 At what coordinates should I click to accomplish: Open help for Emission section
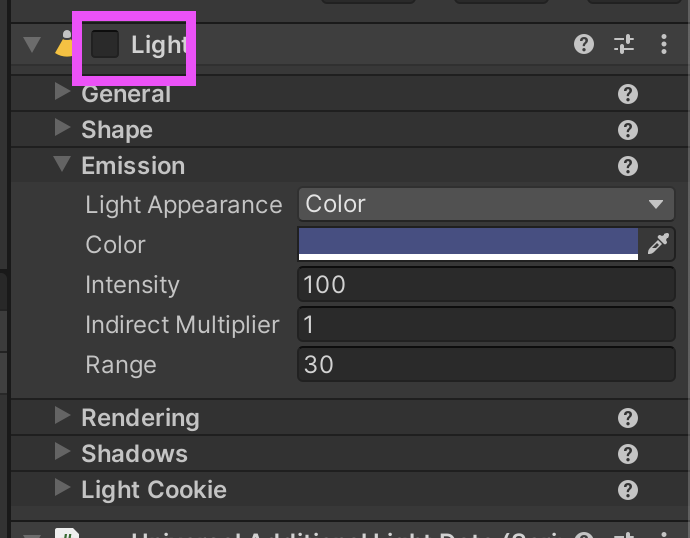[628, 166]
